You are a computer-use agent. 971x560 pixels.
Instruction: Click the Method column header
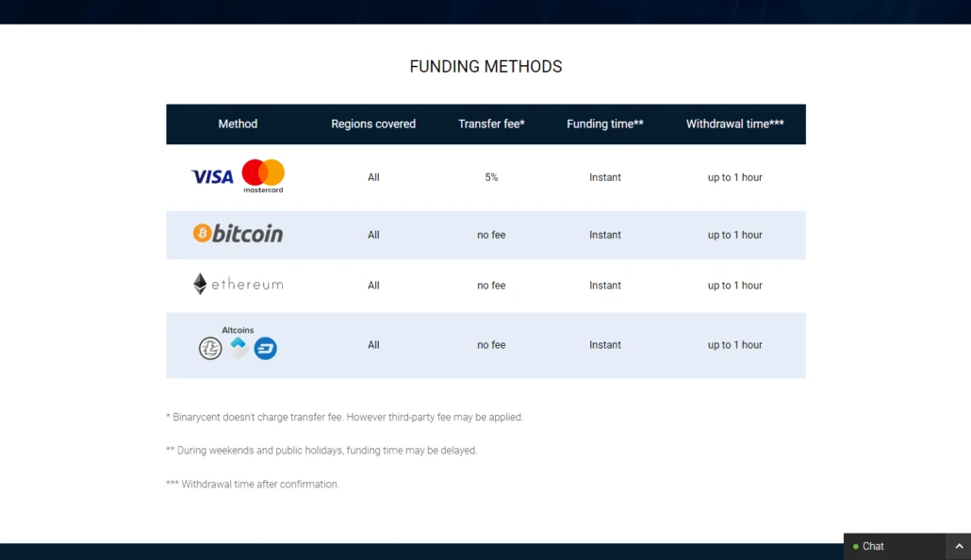[x=238, y=124]
